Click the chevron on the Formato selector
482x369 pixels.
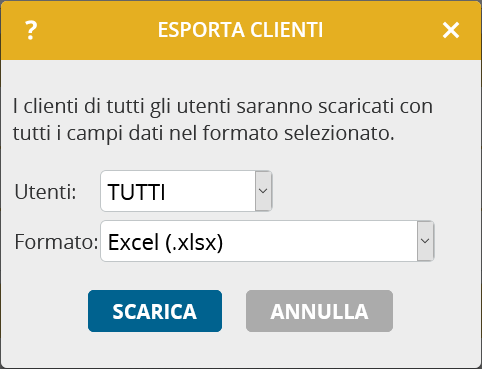point(425,241)
